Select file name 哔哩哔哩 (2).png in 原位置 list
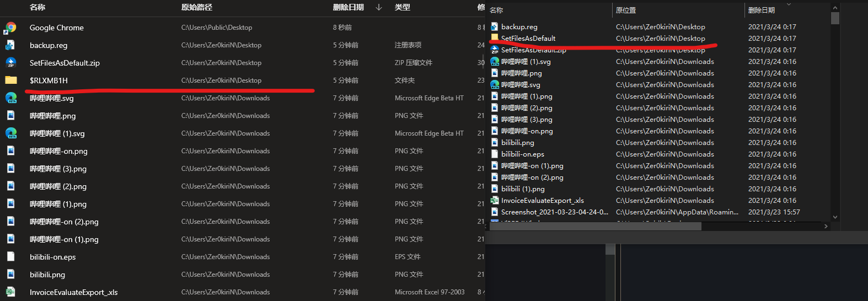Screen dimensions: 868x301 pos(527,108)
